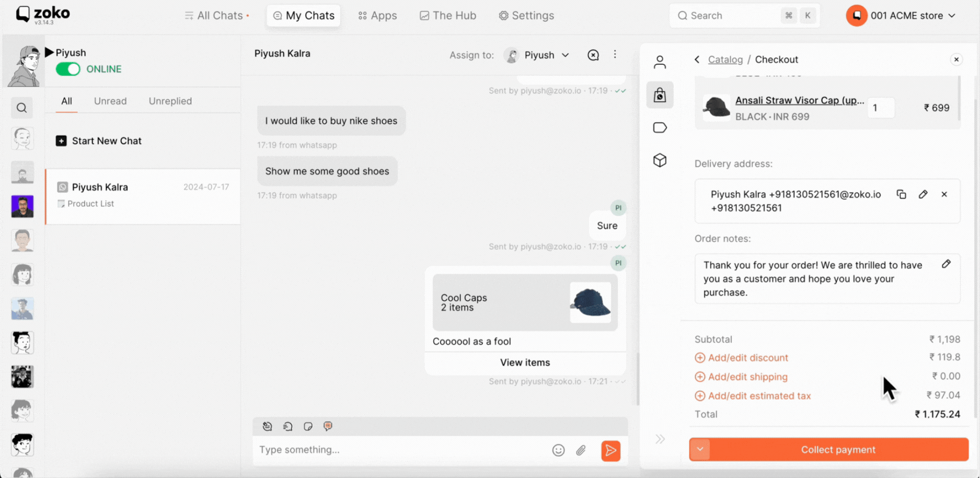Copy the delivery address
The height and width of the screenshot is (478, 980).
tap(901, 194)
